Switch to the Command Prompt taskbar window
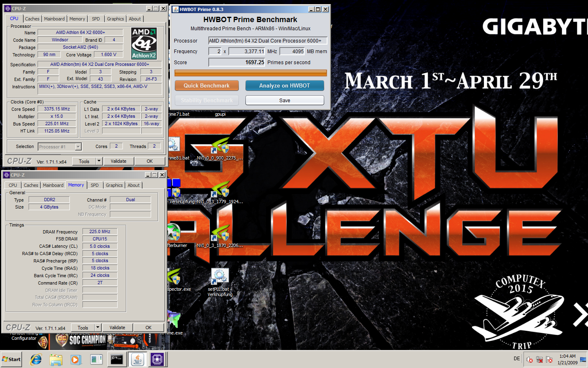The image size is (588, 368). click(x=117, y=359)
